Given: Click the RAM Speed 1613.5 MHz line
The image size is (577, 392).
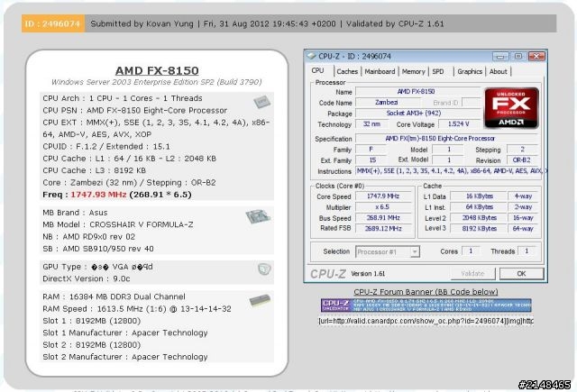Looking at the screenshot, I should click(137, 309).
